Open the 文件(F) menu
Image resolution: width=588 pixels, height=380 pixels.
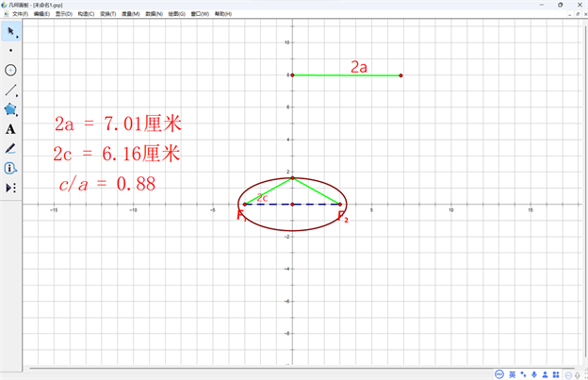20,14
